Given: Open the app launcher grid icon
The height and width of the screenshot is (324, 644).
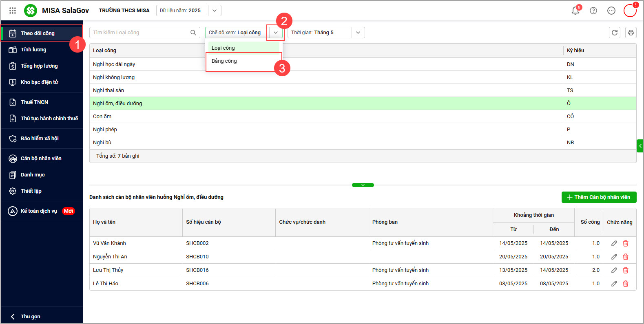Looking at the screenshot, I should pos(13,11).
